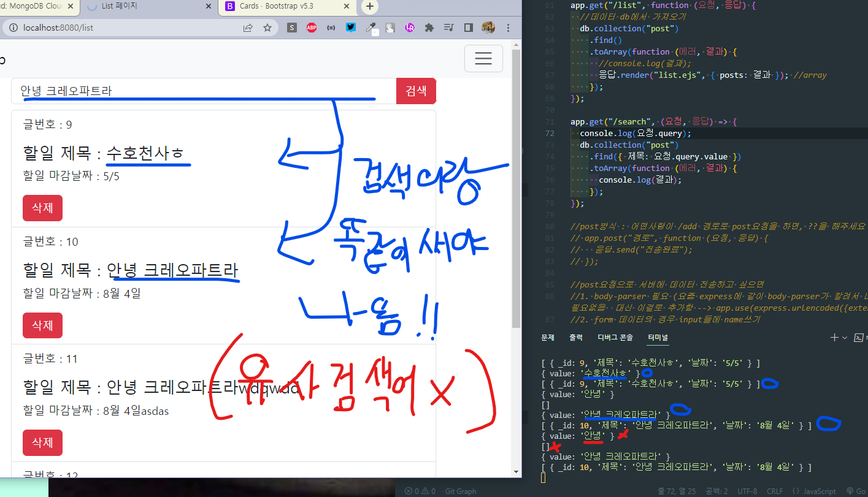Image resolution: width=868 pixels, height=497 pixels.
Task: Create a new terminal with the plus icon
Action: point(834,338)
